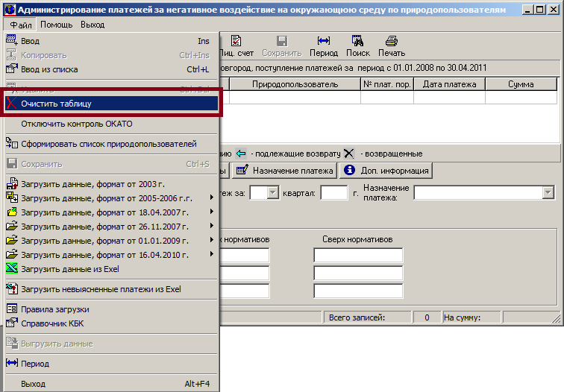564x392 pixels.
Task: Expand submenu for формат от 16.04.2010
Action: 104,255
